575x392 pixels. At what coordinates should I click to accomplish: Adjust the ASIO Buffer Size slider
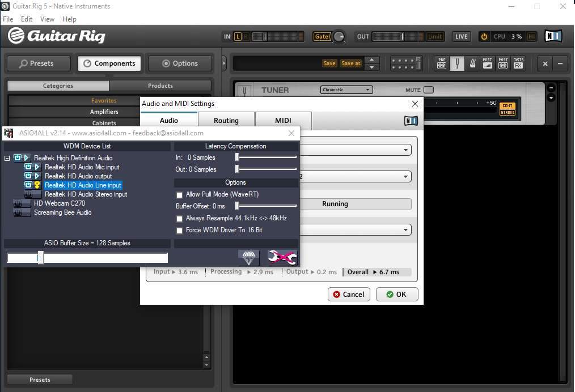click(41, 258)
